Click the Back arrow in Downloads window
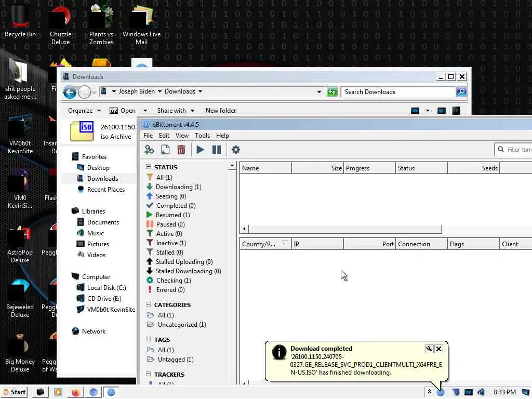Viewport: 532px width, 399px height. [x=70, y=92]
